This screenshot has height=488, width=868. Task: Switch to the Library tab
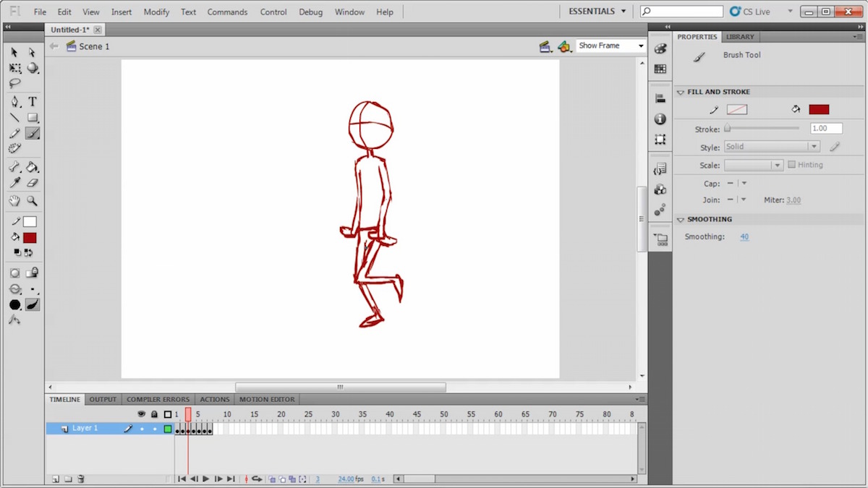tap(740, 37)
